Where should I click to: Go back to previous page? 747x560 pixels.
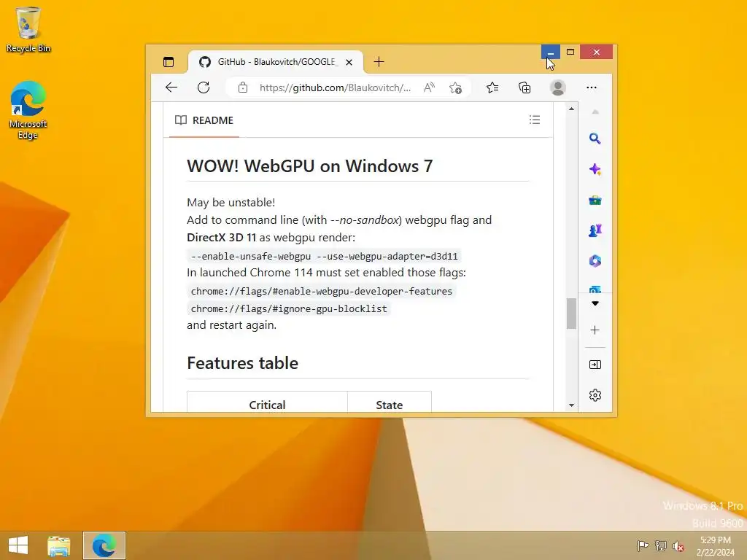[171, 87]
